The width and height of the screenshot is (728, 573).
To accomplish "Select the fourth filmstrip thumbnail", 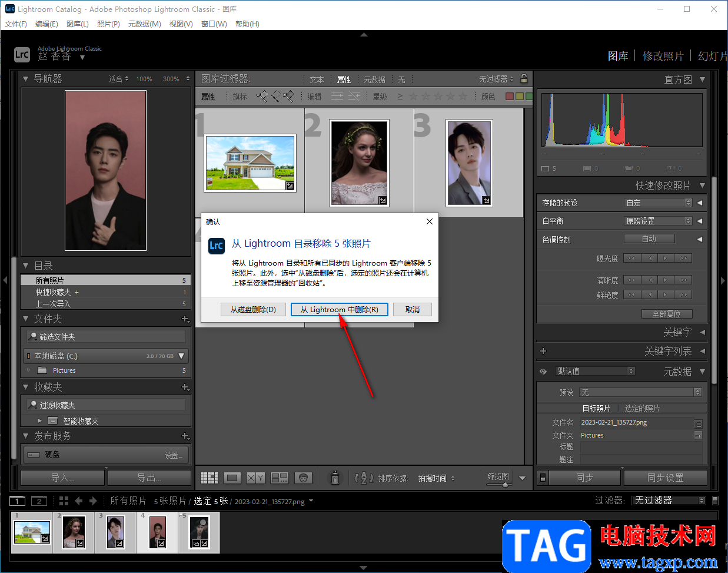I will click(x=157, y=532).
